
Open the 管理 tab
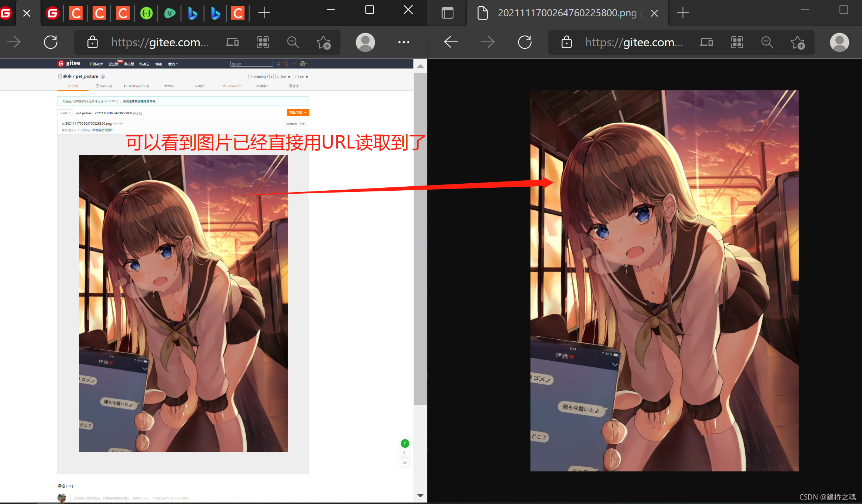[294, 86]
